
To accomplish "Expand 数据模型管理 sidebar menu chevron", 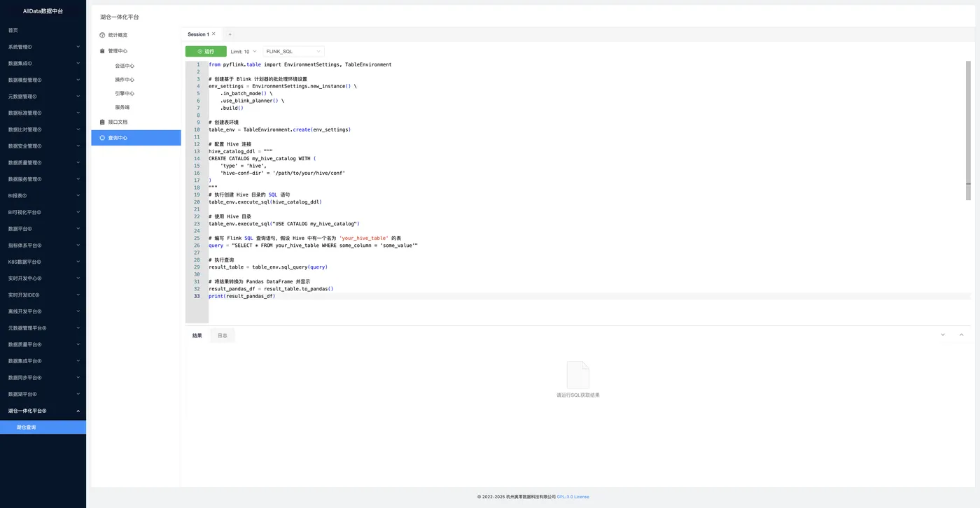I will click(x=78, y=80).
